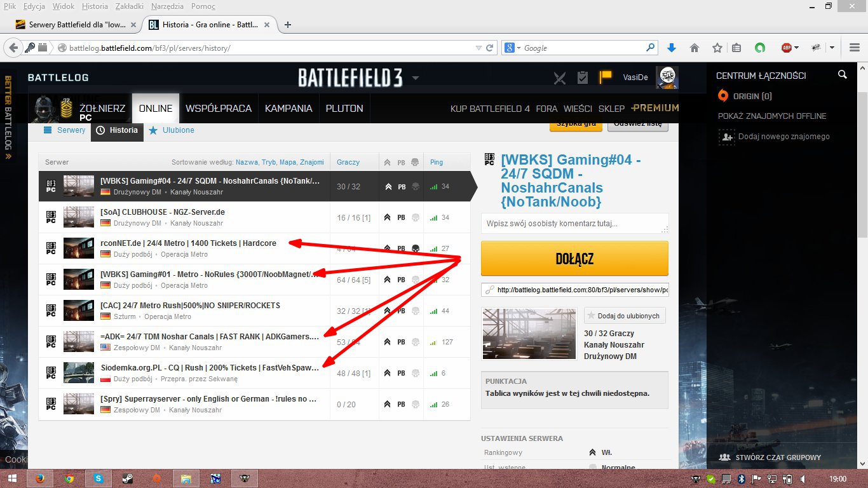Screen dimensions: 868x488
Task: Open the Serwery sub-tab
Action: pyautogui.click(x=64, y=130)
